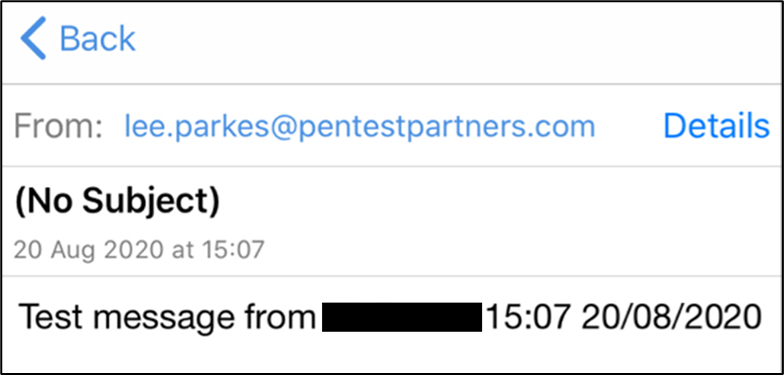This screenshot has height=375, width=784.
Task: Click 15:07 in the grey timestamp line
Action: 233,250
